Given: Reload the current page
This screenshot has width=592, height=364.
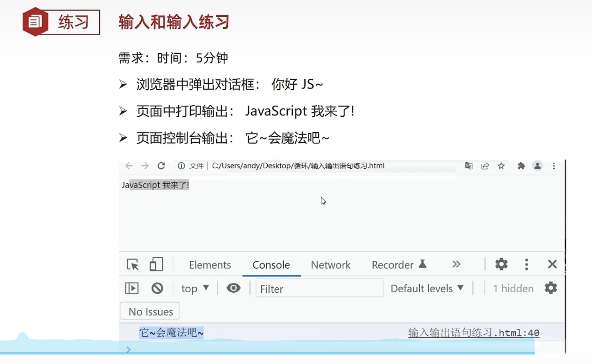Looking at the screenshot, I should 161,166.
